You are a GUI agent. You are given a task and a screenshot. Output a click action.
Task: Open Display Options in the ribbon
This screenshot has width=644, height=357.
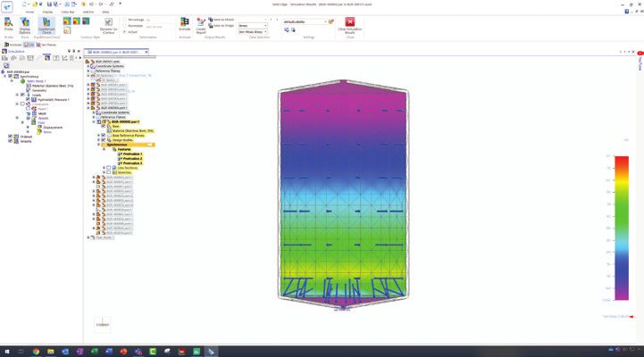(25, 24)
